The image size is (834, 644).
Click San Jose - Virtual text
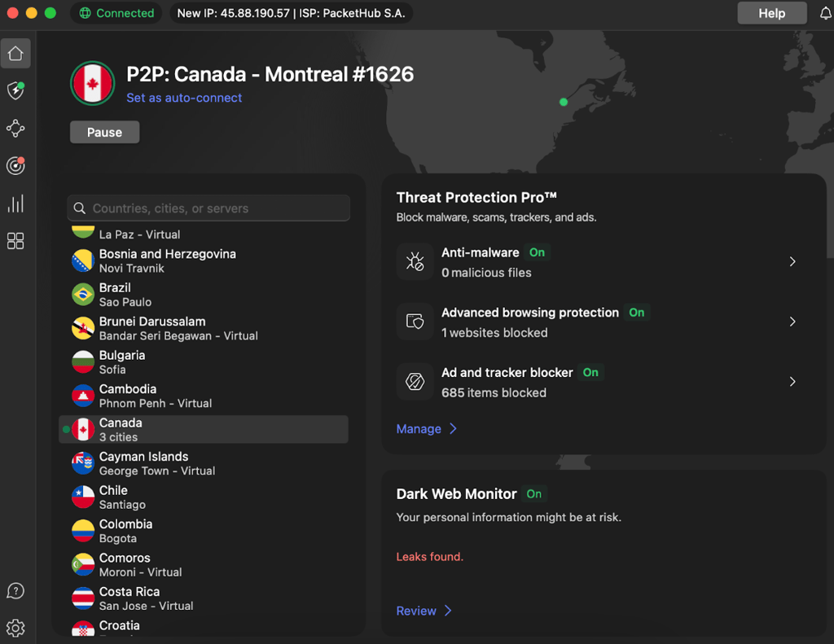(x=147, y=606)
